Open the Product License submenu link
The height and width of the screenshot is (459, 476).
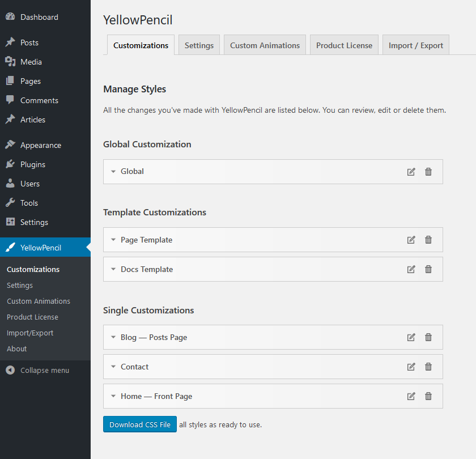pyautogui.click(x=32, y=317)
